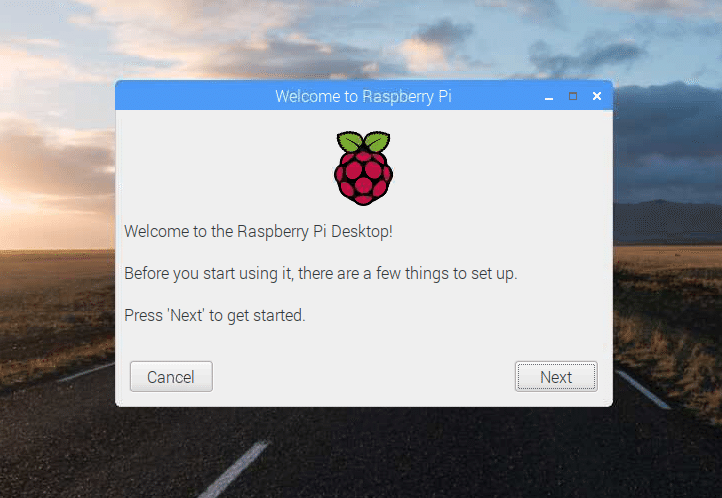
Task: Click the white road edge line at right
Action: (x=644, y=389)
